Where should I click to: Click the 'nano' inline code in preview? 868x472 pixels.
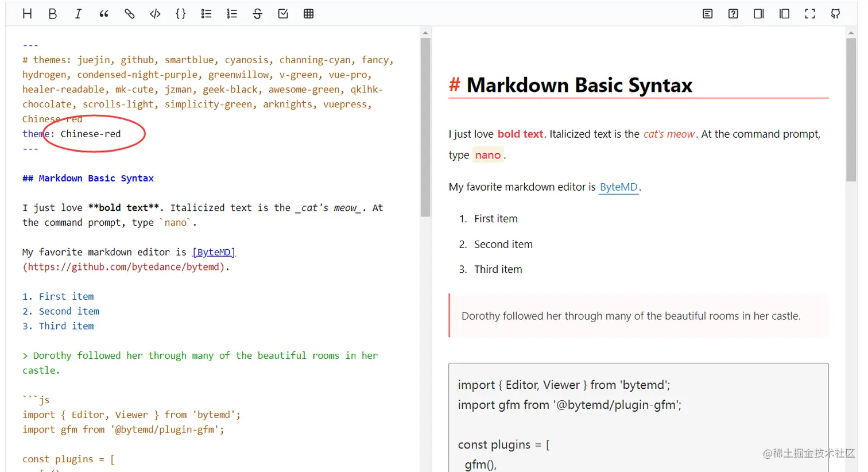click(488, 155)
